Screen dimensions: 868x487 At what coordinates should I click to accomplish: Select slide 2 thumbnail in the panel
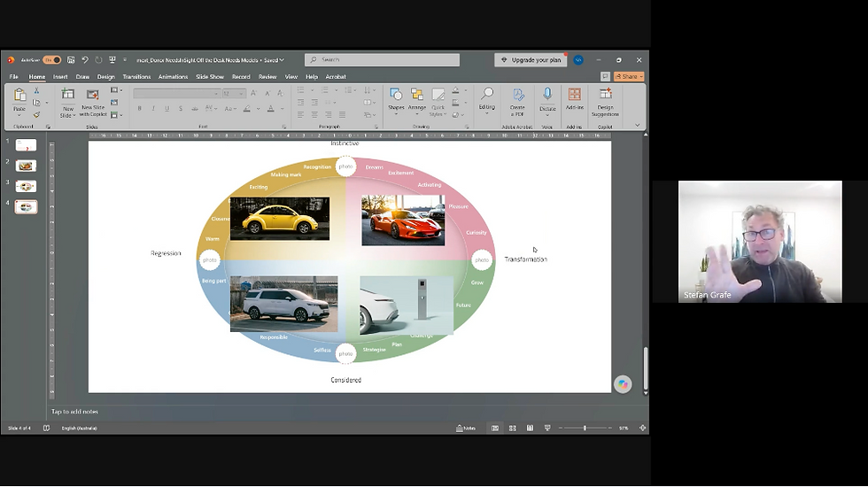[26, 166]
